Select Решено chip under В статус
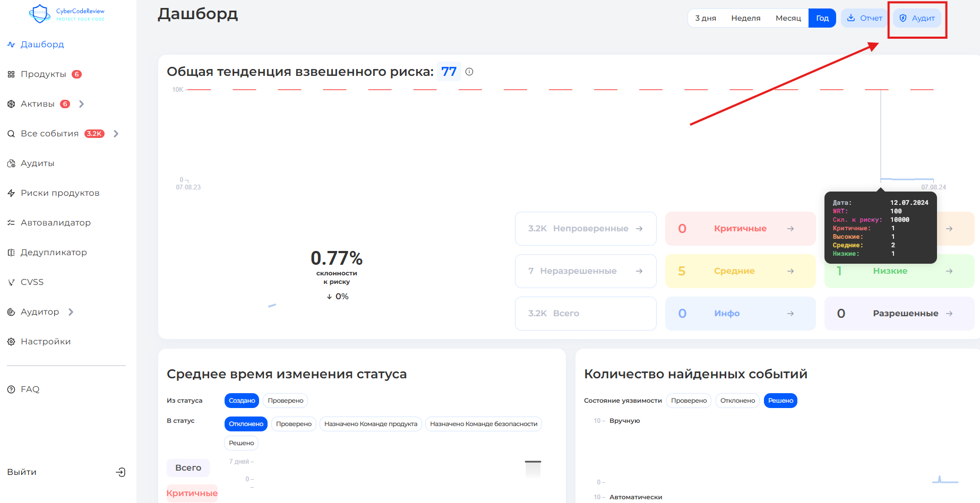 [242, 443]
